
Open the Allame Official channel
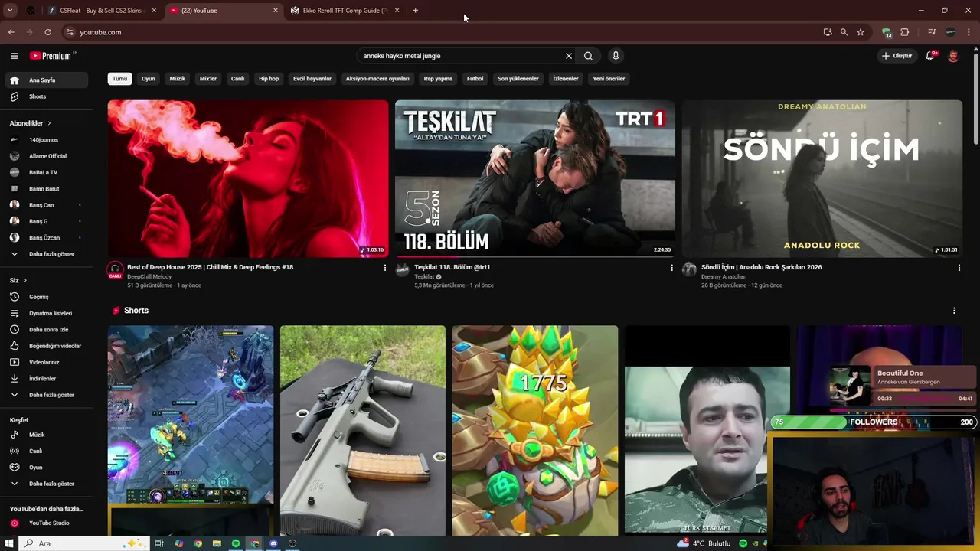[x=47, y=156]
